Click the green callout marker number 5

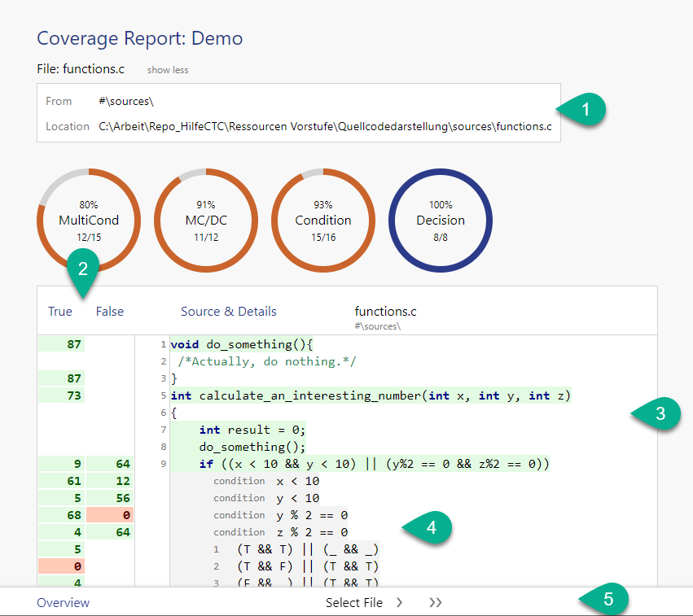tap(607, 601)
